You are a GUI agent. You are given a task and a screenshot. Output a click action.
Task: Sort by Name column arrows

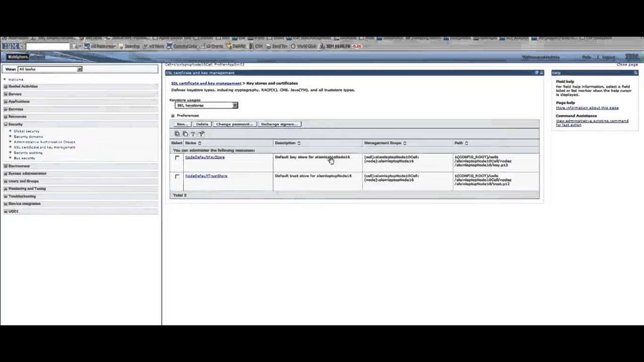point(199,143)
